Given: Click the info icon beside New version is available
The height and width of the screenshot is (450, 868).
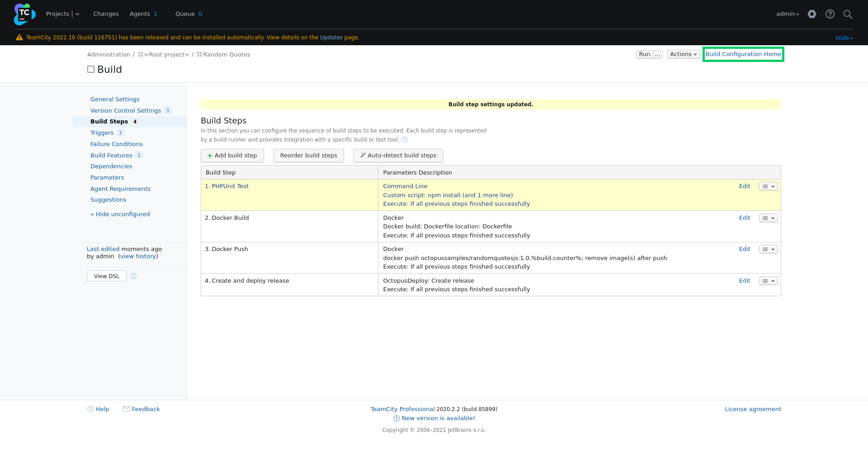Looking at the screenshot, I should 396,418.
